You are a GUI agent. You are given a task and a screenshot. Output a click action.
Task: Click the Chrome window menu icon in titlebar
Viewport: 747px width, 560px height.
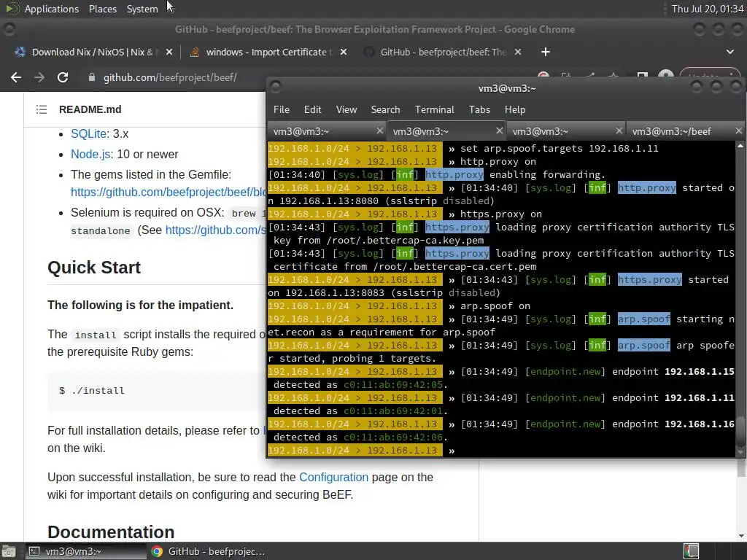click(9, 29)
